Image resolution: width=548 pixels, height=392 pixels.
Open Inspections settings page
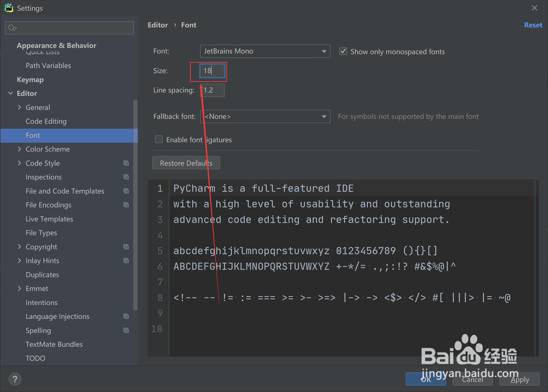click(44, 177)
